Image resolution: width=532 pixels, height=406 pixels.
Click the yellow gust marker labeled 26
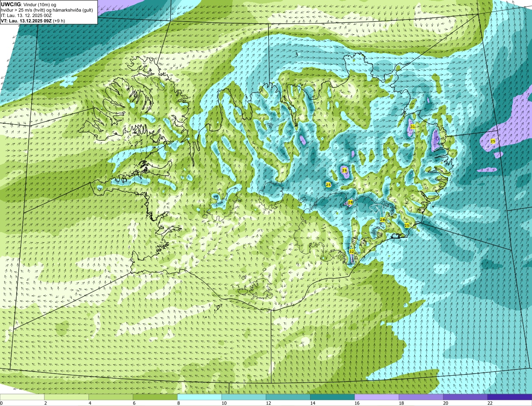[345, 170]
